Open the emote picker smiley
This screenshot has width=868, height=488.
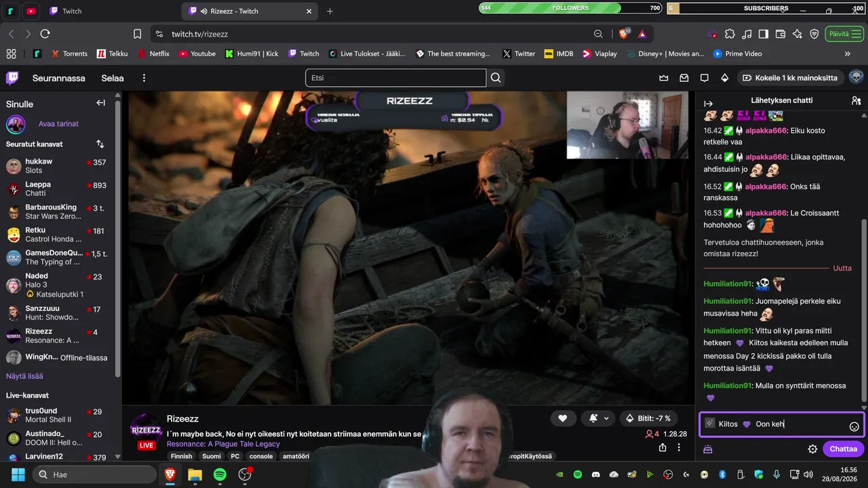click(x=854, y=426)
